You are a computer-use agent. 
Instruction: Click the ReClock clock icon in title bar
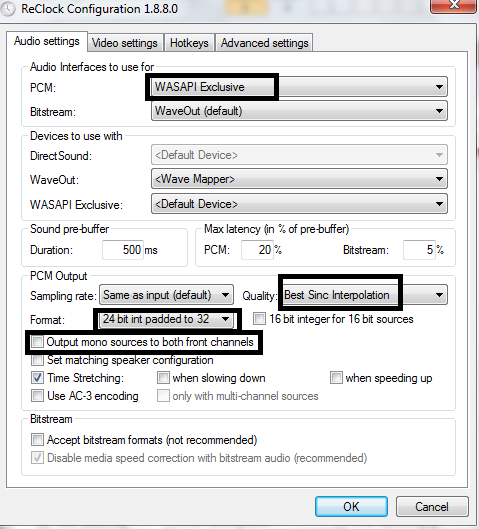click(x=7, y=9)
